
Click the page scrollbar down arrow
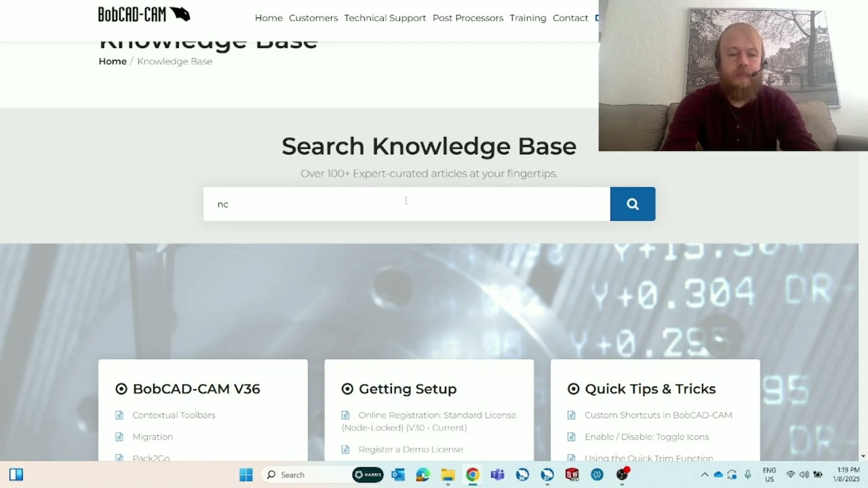863,456
